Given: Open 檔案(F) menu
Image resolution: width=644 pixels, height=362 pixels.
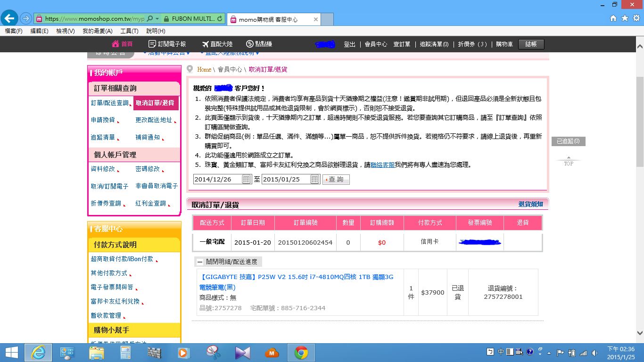Looking at the screenshot, I should [x=13, y=31].
